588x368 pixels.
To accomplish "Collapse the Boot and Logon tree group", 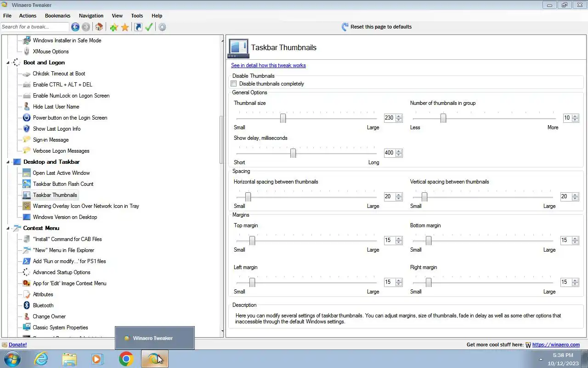I will (x=8, y=63).
